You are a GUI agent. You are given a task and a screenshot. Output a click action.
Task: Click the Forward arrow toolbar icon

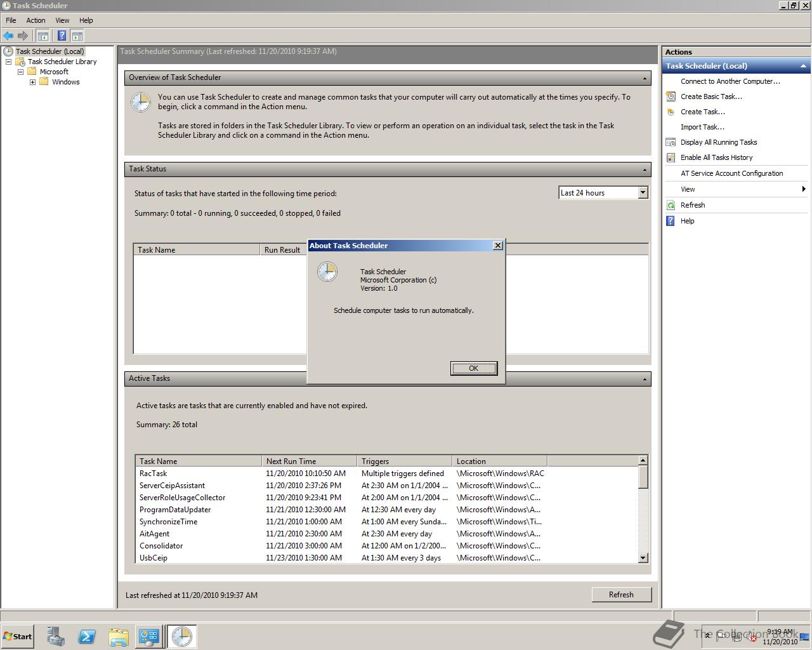coord(23,36)
